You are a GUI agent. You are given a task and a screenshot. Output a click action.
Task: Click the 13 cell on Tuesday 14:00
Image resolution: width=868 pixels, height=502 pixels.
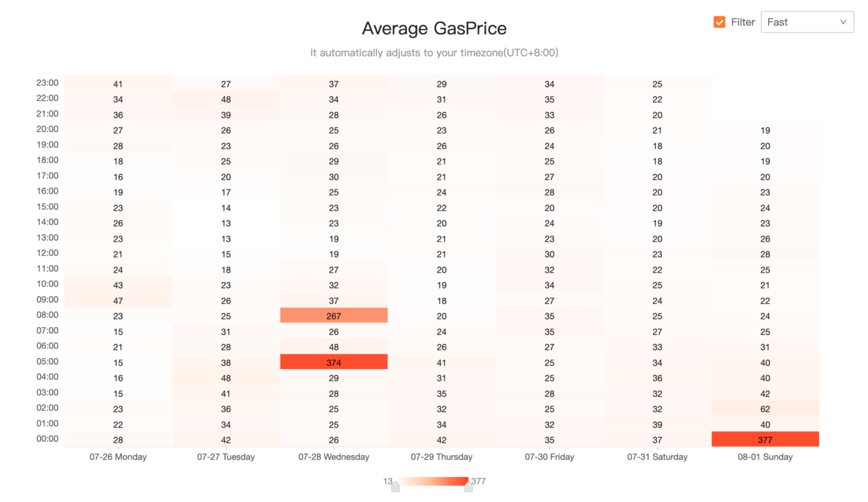226,223
